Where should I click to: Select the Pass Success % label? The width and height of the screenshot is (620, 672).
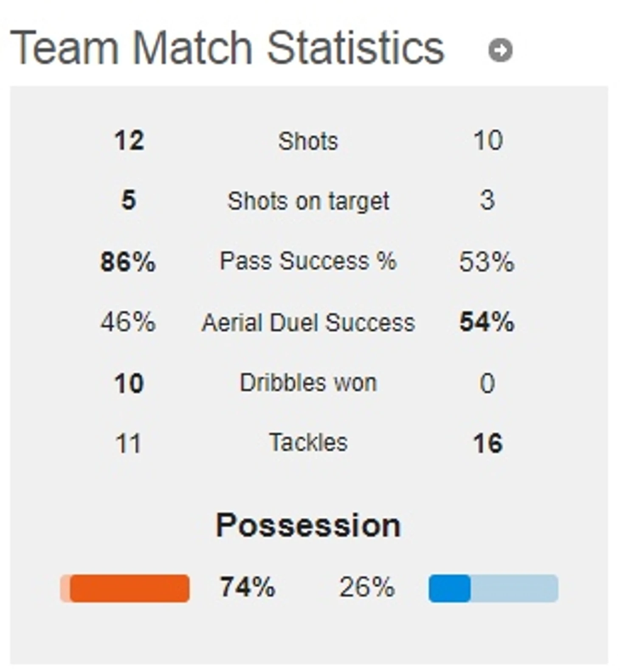click(308, 261)
